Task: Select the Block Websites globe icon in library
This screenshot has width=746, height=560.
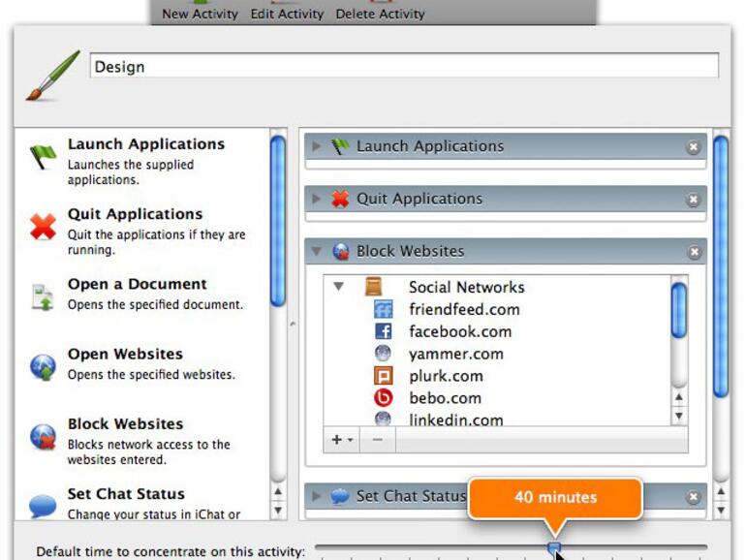Action: click(43, 437)
